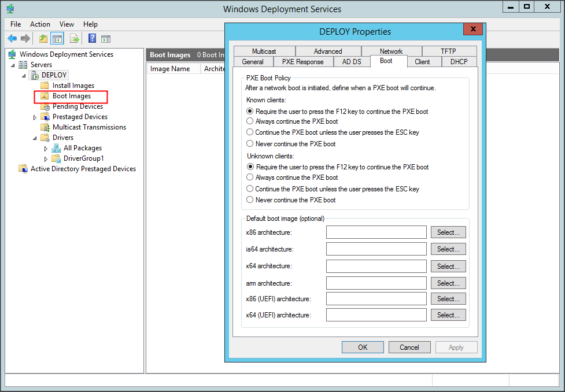
Task: Collapse the Drivers tree node
Action: (35, 138)
